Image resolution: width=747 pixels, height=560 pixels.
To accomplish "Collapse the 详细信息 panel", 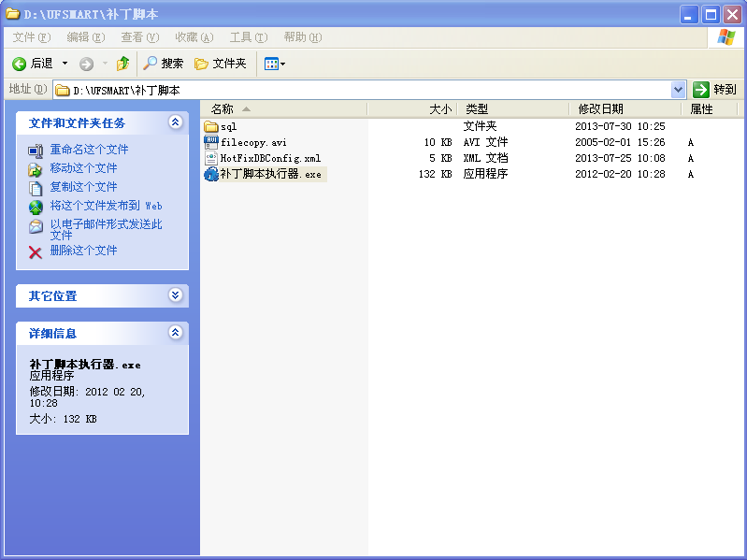I will pos(176,333).
